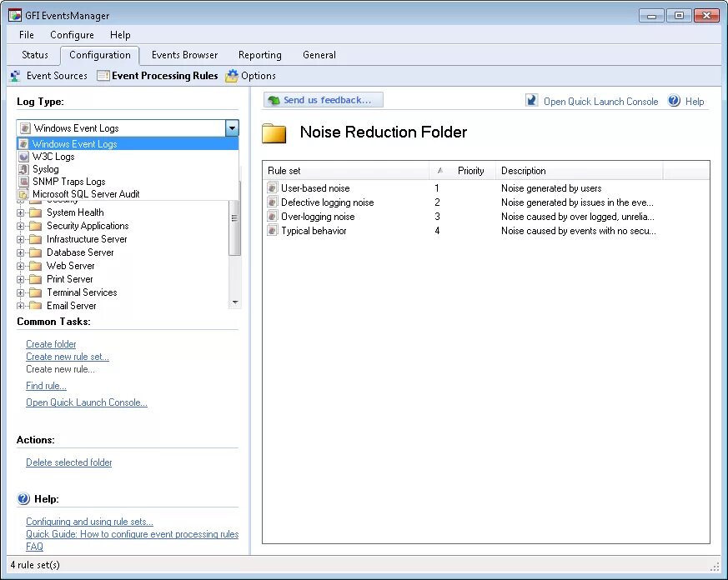Open the Quick Guide event processing rules link

[133, 534]
